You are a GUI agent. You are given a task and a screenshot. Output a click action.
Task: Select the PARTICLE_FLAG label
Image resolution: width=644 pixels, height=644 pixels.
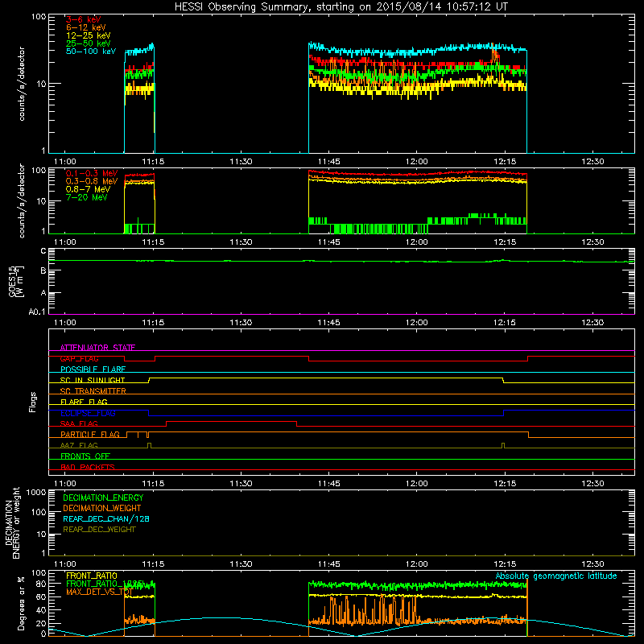click(90, 434)
